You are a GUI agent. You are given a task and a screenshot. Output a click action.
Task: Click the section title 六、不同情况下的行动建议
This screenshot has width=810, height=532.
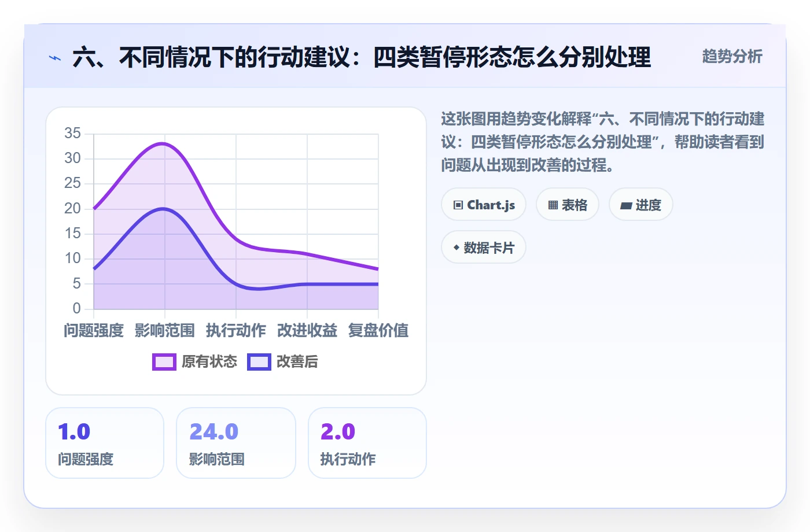pyautogui.click(x=362, y=57)
